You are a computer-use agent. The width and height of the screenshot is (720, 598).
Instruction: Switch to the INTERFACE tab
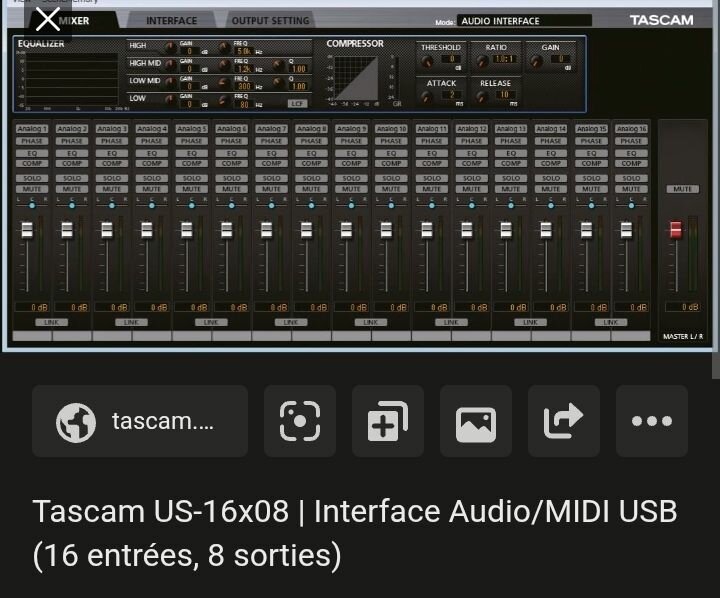171,21
